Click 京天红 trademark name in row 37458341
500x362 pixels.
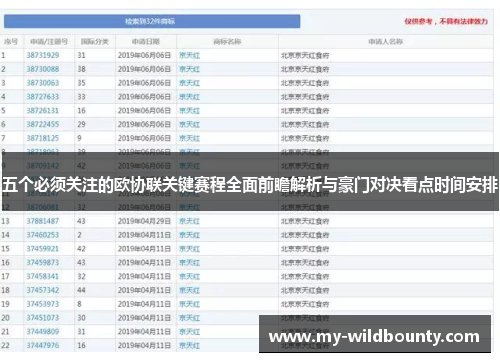click(x=189, y=277)
